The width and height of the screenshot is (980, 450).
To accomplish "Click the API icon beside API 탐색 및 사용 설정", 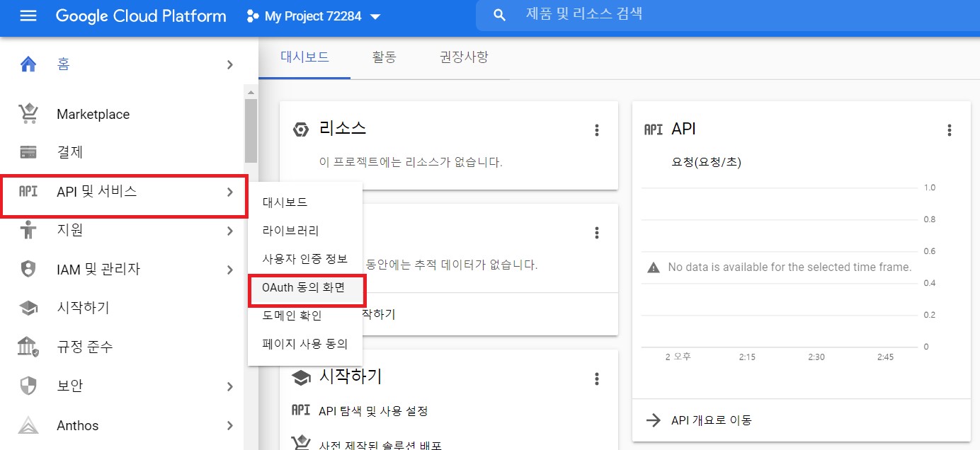I will click(301, 410).
